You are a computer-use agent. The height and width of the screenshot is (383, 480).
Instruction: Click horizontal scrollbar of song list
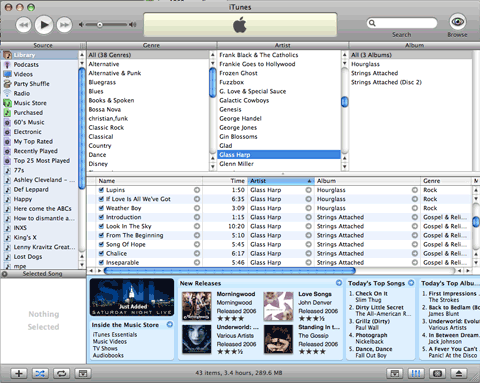point(230,271)
